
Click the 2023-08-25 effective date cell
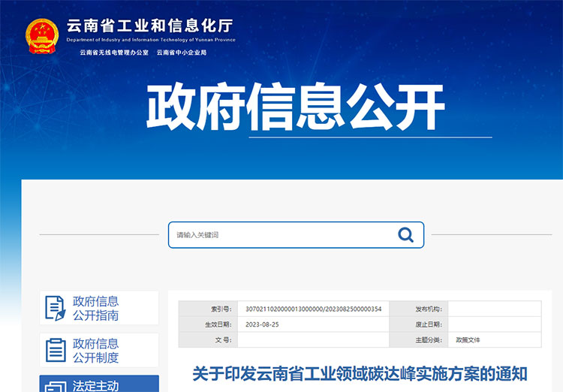coord(262,324)
